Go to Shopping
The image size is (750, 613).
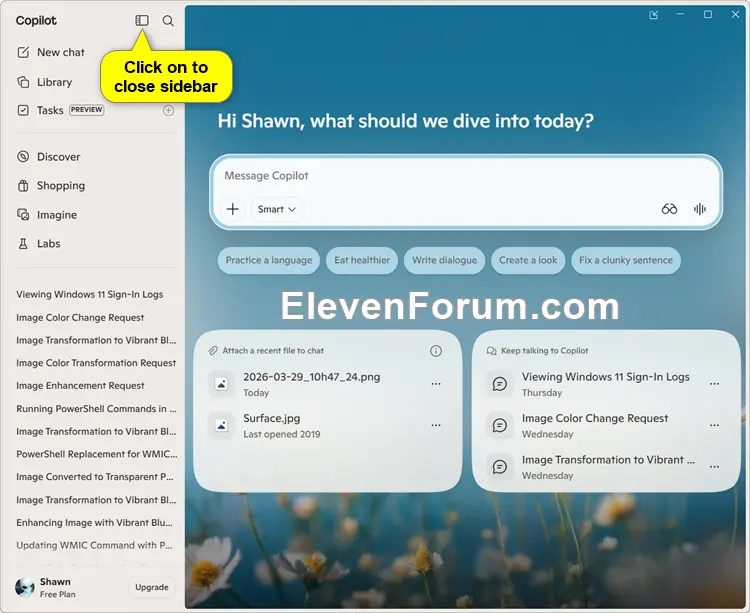click(51, 186)
